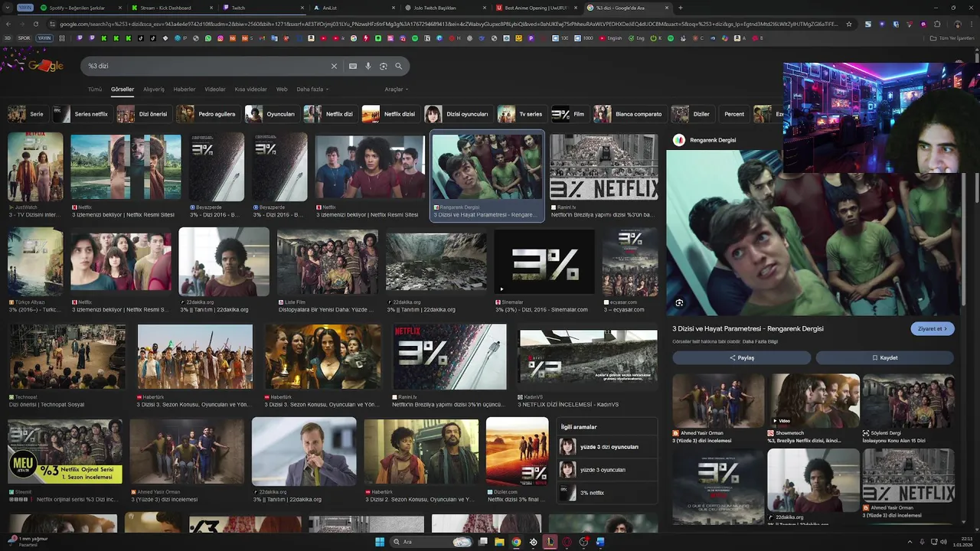This screenshot has width=980, height=551.
Task: Select the Oyuncuları filter chip
Action: 271,114
